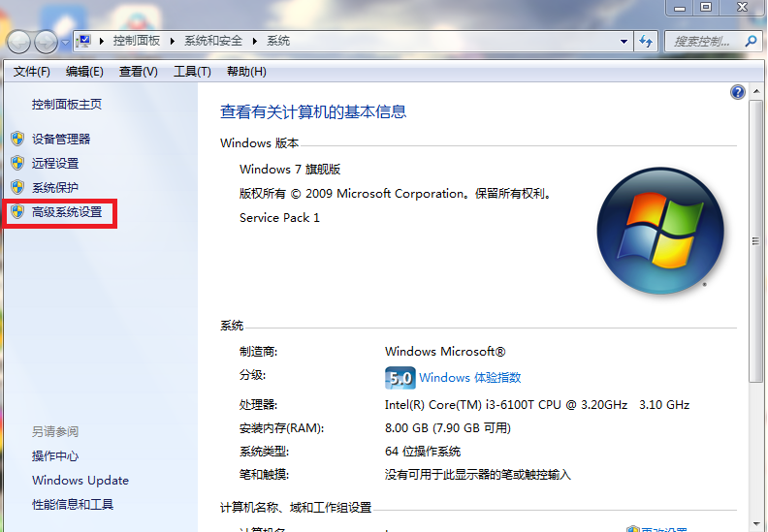Open the 查看(V) menu
The image size is (768, 532).
(x=138, y=72)
